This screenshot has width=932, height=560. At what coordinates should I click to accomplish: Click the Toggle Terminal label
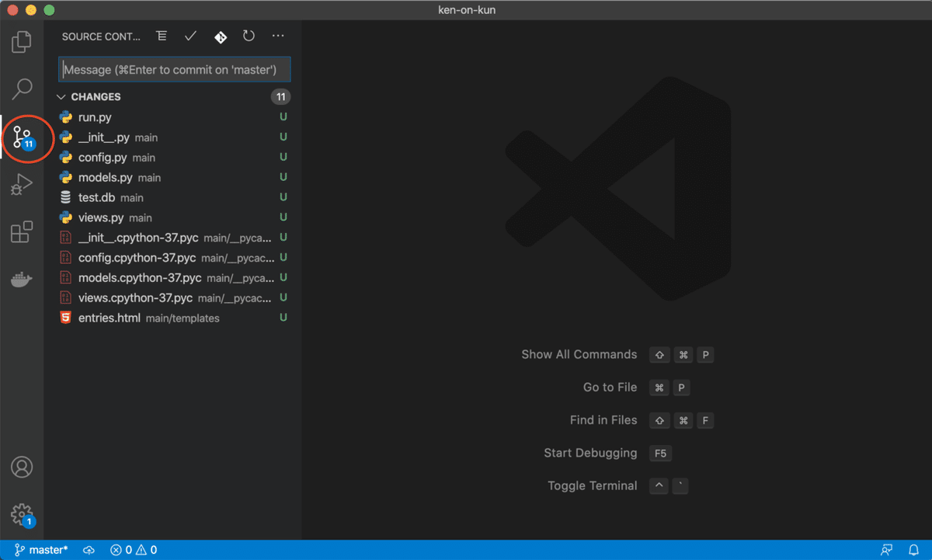(592, 486)
